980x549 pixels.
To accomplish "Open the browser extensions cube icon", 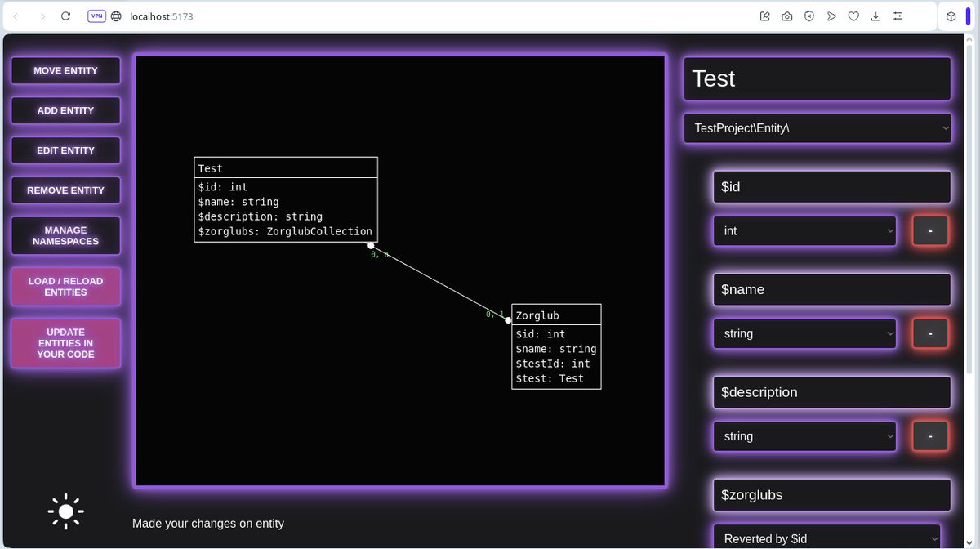I will pyautogui.click(x=951, y=16).
